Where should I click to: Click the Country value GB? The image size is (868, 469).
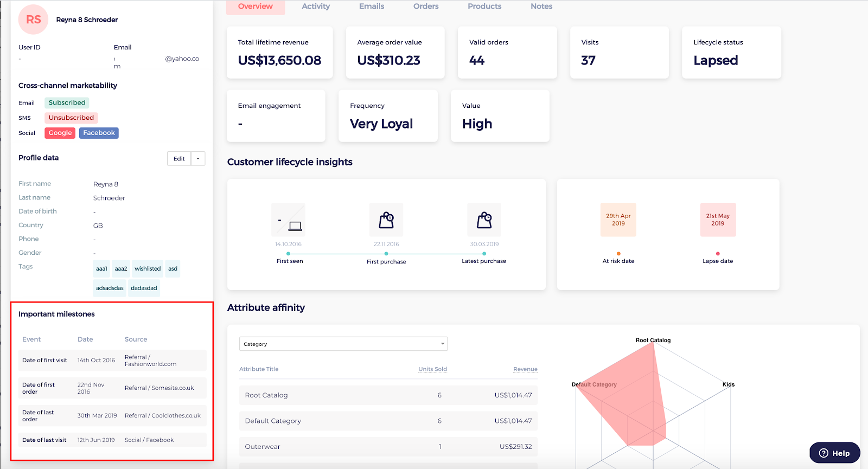98,226
